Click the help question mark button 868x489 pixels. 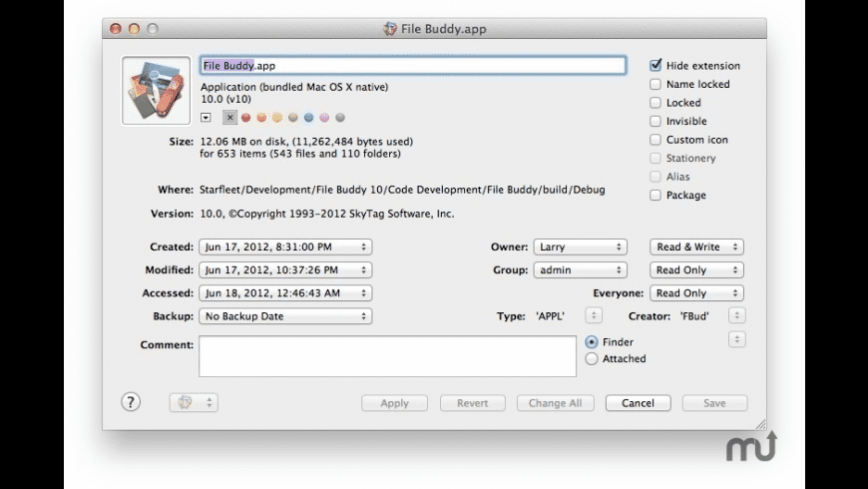[131, 402]
